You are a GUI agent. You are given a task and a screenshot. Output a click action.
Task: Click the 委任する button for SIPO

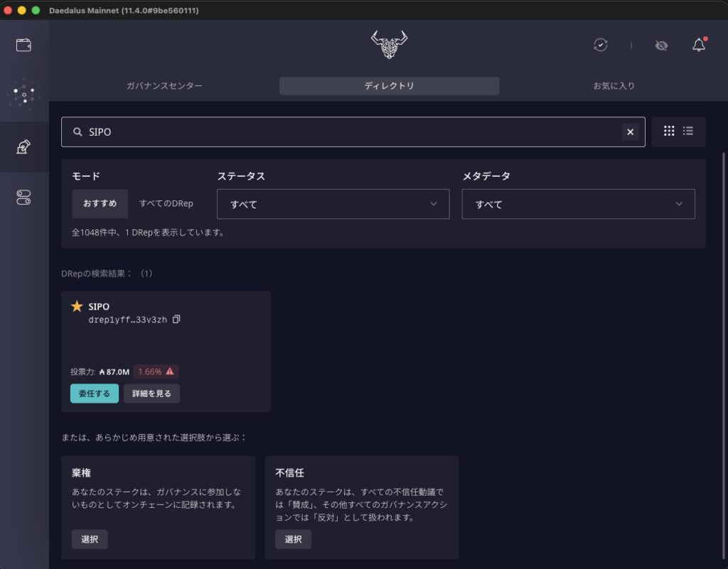click(x=95, y=394)
